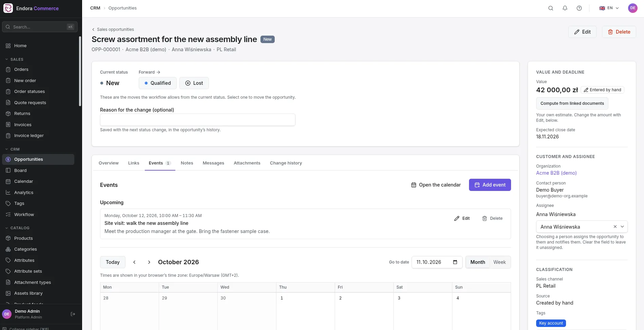
Task: Click the Reason for the change field
Action: [198, 120]
